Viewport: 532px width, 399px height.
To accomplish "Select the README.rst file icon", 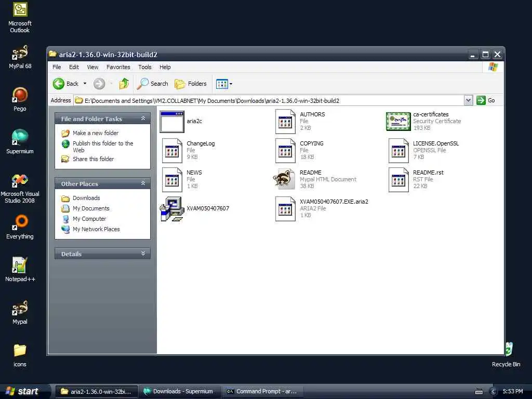I will [398, 179].
